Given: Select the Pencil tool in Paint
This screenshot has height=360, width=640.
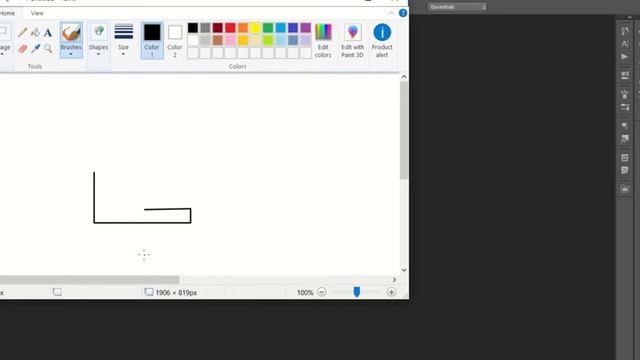Looking at the screenshot, I should click(x=22, y=33).
